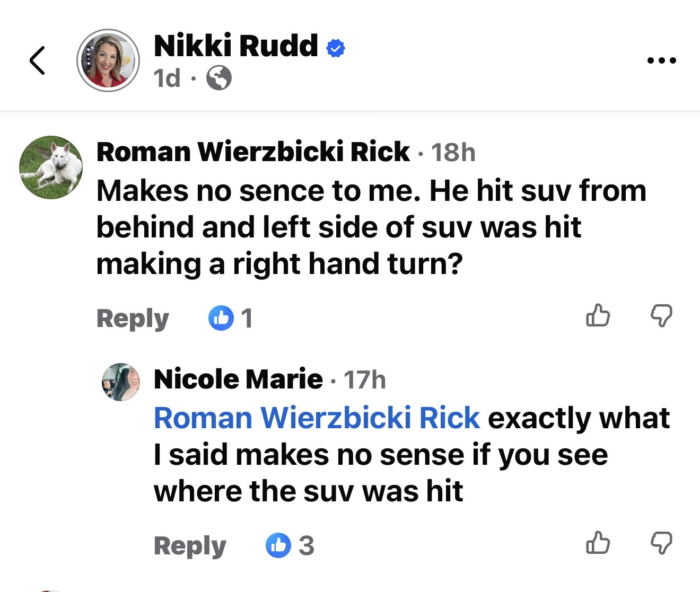The image size is (700, 592).
Task: Like Roman Wierzbicki Rick's comment with thumbs up
Action: point(598,316)
